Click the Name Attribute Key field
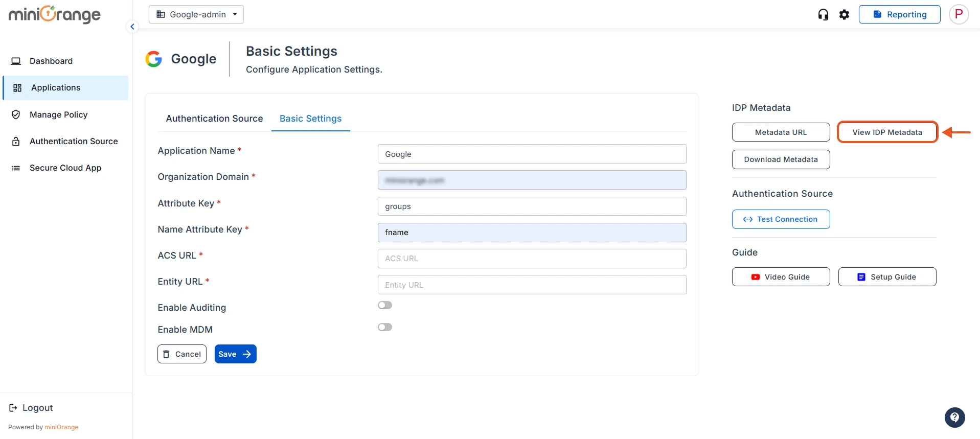Viewport: 980px width, 439px height. coord(532,233)
